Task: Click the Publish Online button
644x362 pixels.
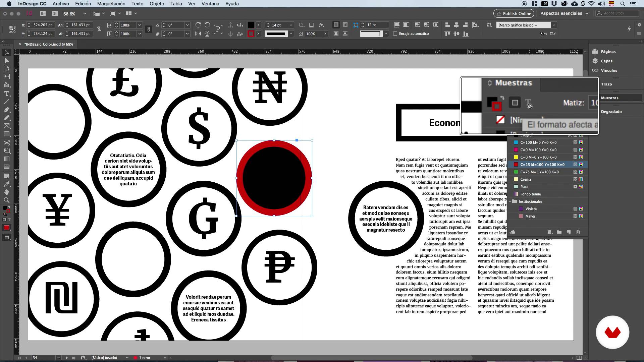Action: [514, 13]
